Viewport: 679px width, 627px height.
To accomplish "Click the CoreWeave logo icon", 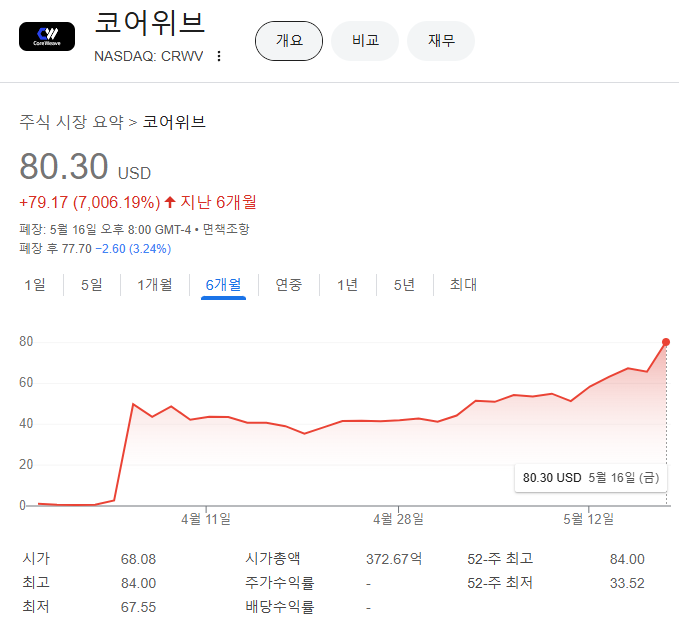I will click(x=47, y=36).
